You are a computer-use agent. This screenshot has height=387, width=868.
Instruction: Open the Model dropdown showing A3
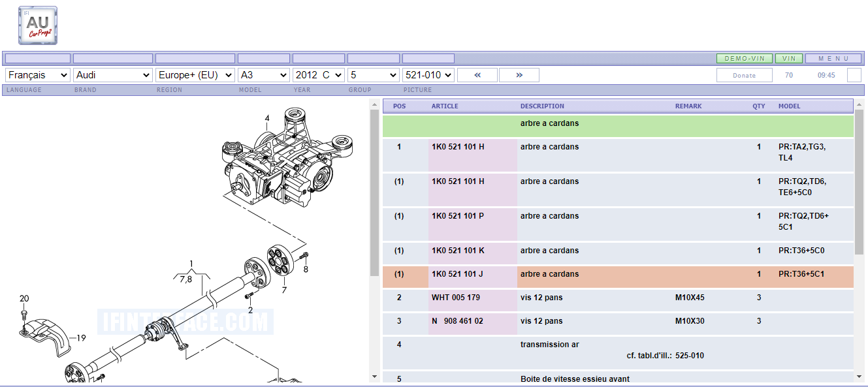tap(263, 75)
